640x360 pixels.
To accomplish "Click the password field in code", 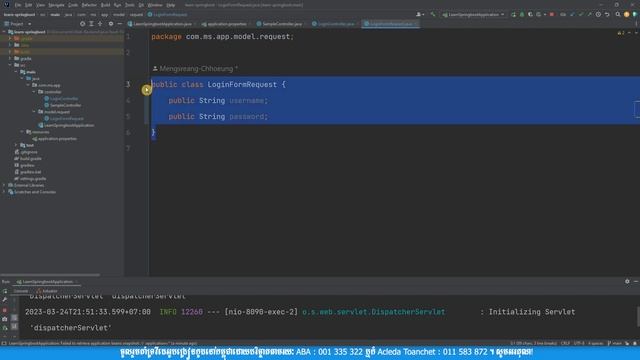I will pyautogui.click(x=246, y=117).
